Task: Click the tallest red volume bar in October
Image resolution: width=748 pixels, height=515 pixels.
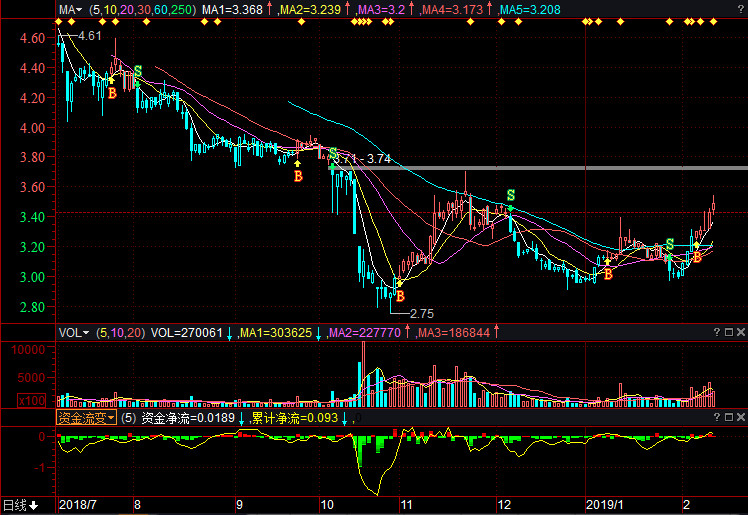Action: [364, 374]
